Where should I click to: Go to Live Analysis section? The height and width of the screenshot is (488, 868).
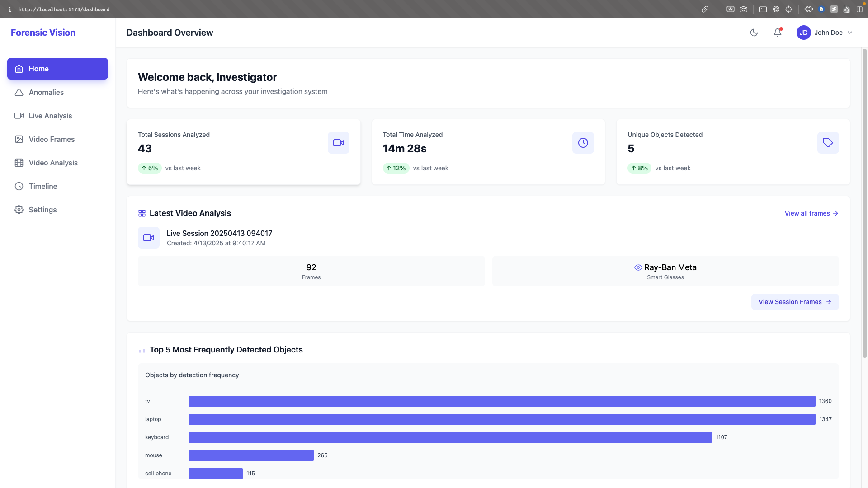pos(50,116)
